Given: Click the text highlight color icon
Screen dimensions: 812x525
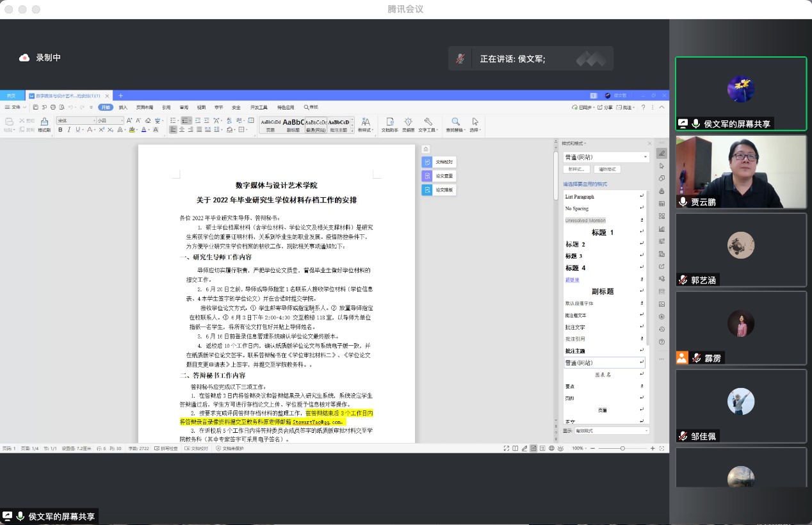Looking at the screenshot, I should (131, 129).
